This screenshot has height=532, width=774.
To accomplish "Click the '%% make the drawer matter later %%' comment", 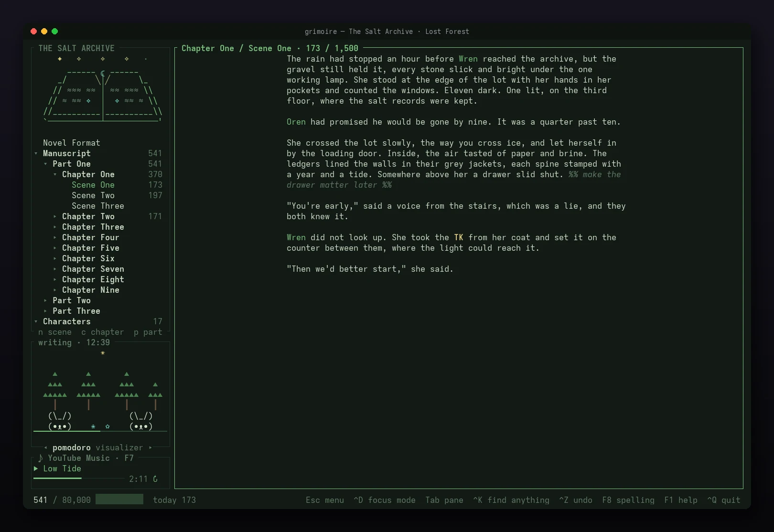I will click(454, 180).
